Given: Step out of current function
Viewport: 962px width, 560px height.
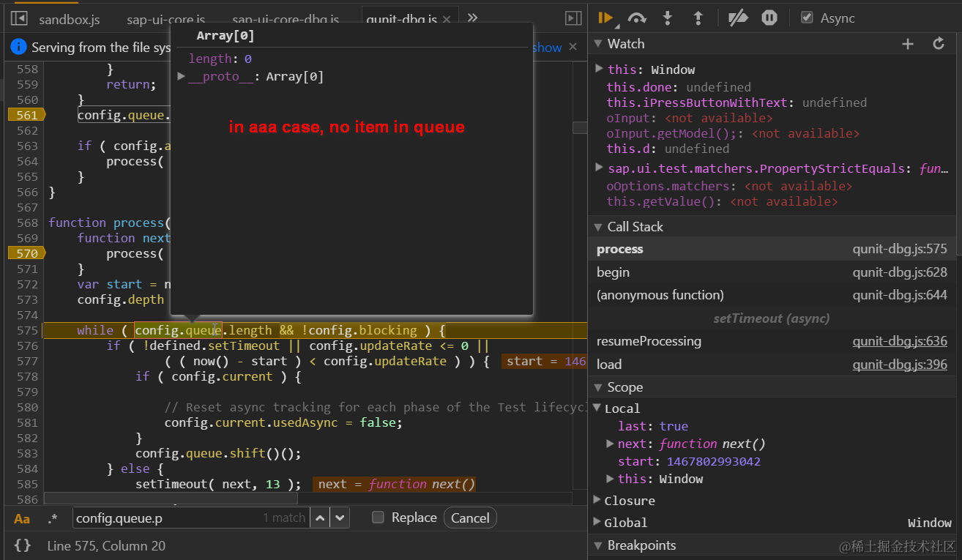Looking at the screenshot, I should coord(698,18).
